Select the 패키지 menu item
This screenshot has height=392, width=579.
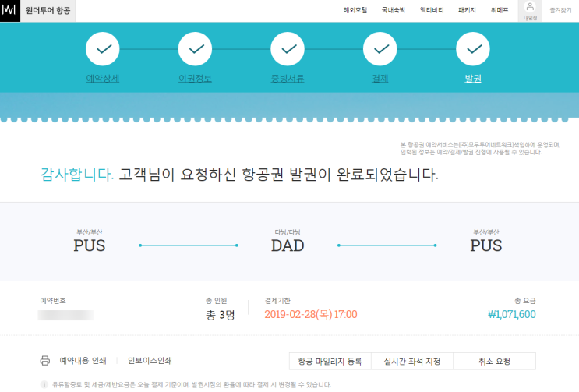pyautogui.click(x=467, y=10)
